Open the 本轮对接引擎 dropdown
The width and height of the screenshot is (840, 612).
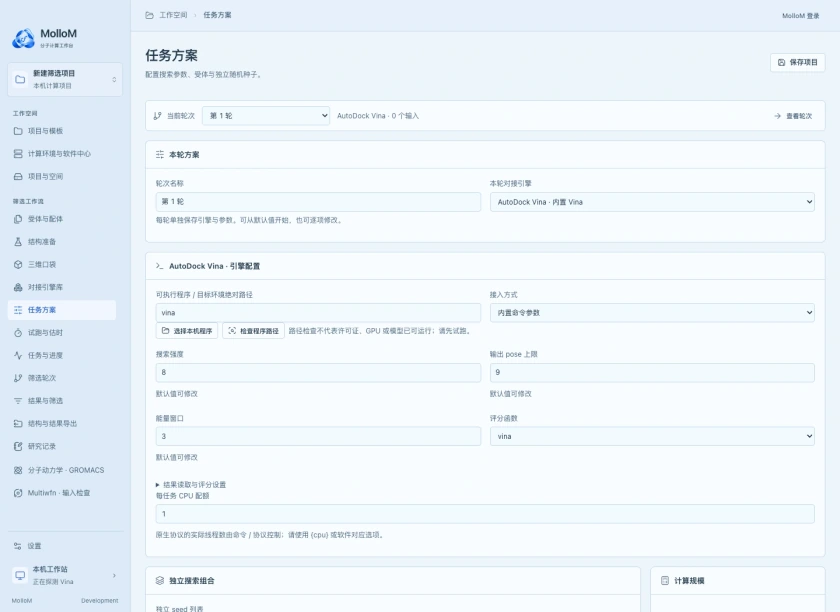point(652,202)
